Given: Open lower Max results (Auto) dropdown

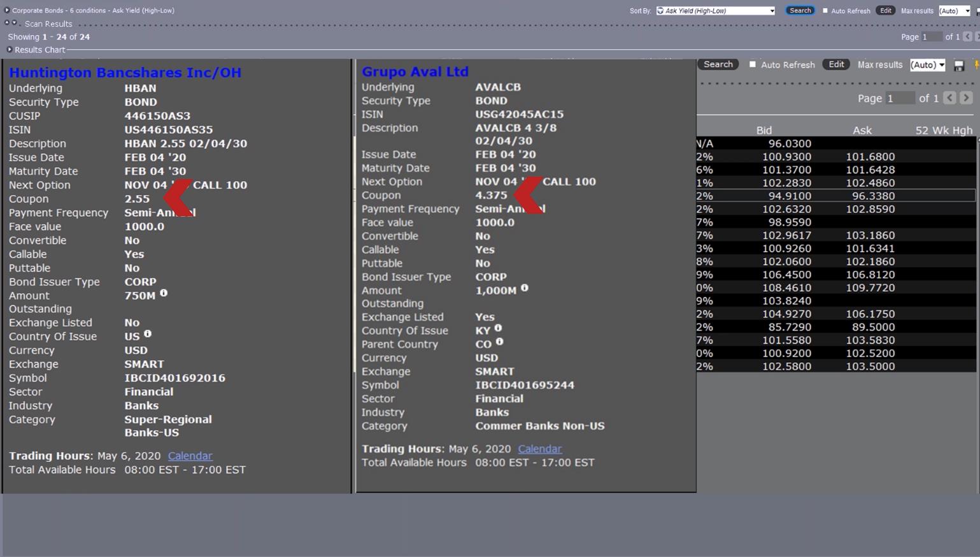Looking at the screenshot, I should (x=928, y=65).
